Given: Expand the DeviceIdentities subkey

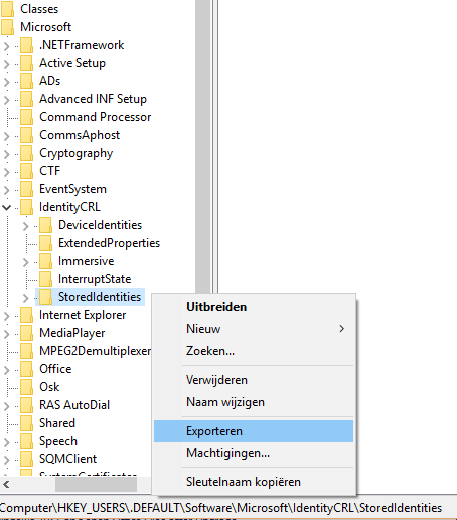Looking at the screenshot, I should [26, 226].
